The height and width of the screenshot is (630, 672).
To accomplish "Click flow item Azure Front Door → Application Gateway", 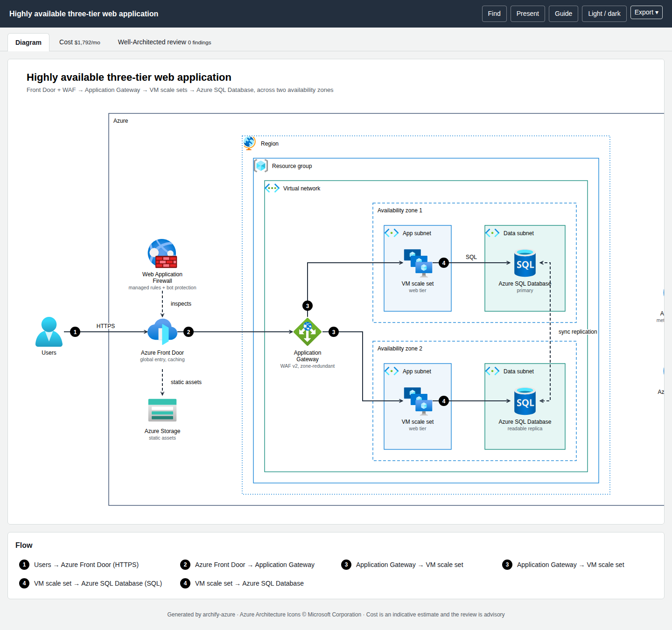I will (247, 565).
